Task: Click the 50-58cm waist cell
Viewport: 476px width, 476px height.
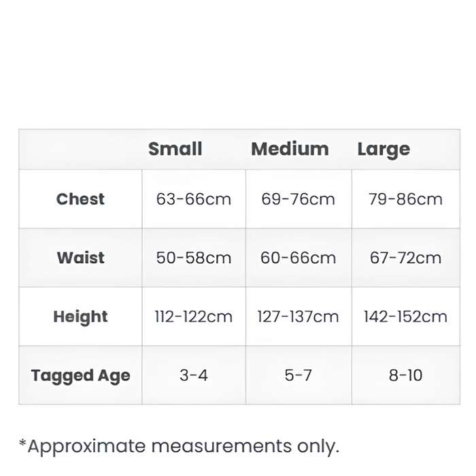Action: (194, 258)
